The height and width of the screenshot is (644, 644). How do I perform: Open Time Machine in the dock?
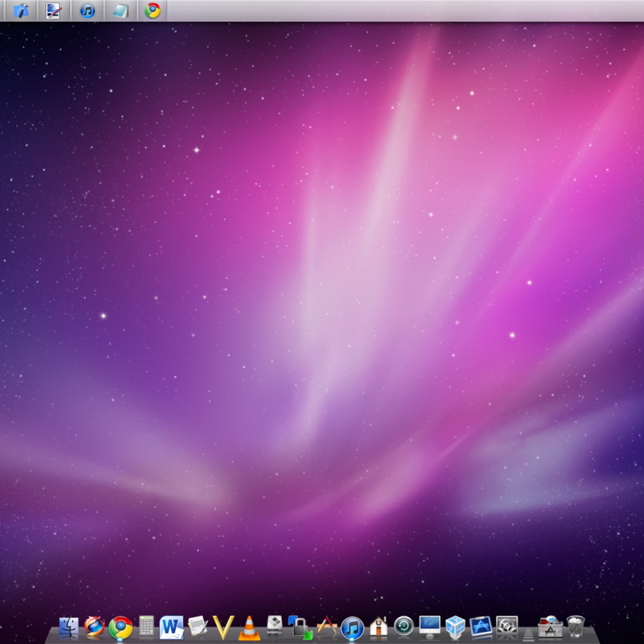pyautogui.click(x=404, y=626)
